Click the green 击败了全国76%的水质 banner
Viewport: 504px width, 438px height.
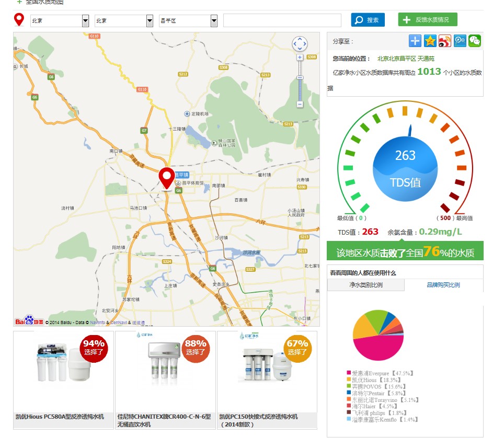pos(405,251)
